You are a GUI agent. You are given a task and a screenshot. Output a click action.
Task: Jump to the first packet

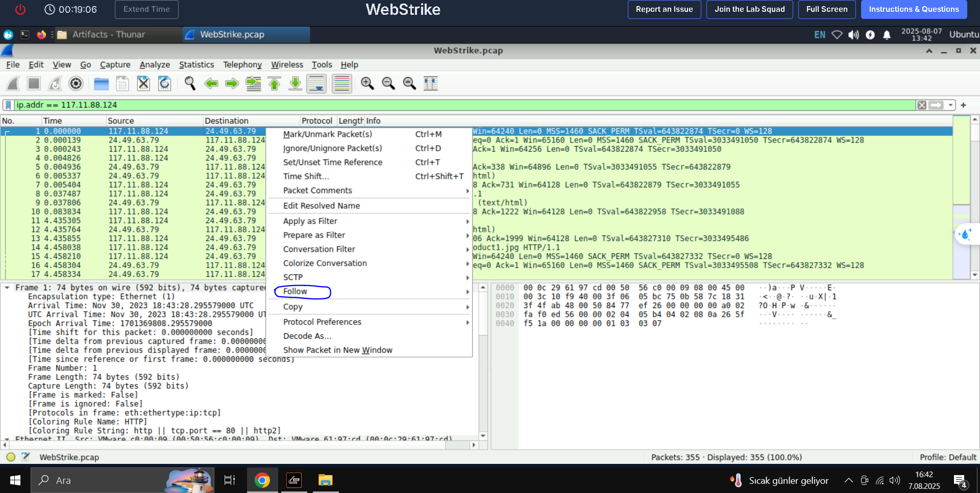(274, 83)
